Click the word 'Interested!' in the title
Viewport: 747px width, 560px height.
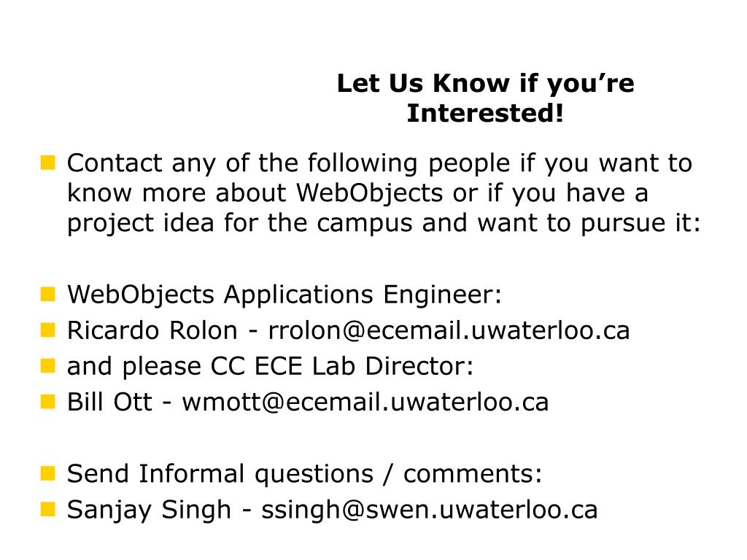click(485, 113)
